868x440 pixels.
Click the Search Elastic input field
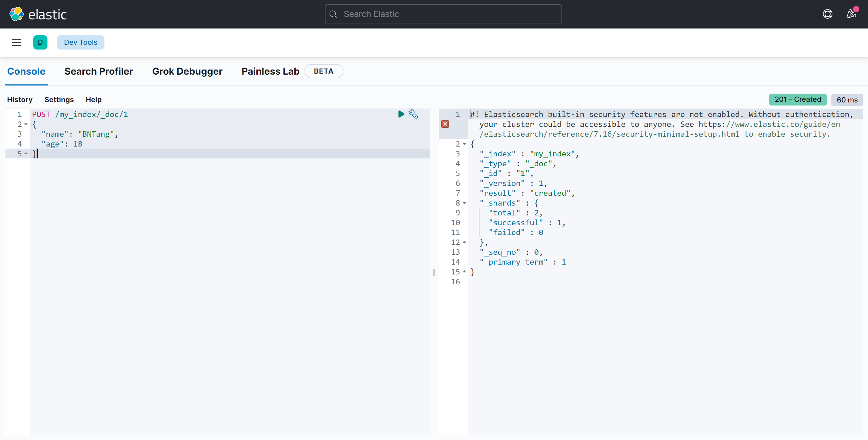point(443,14)
